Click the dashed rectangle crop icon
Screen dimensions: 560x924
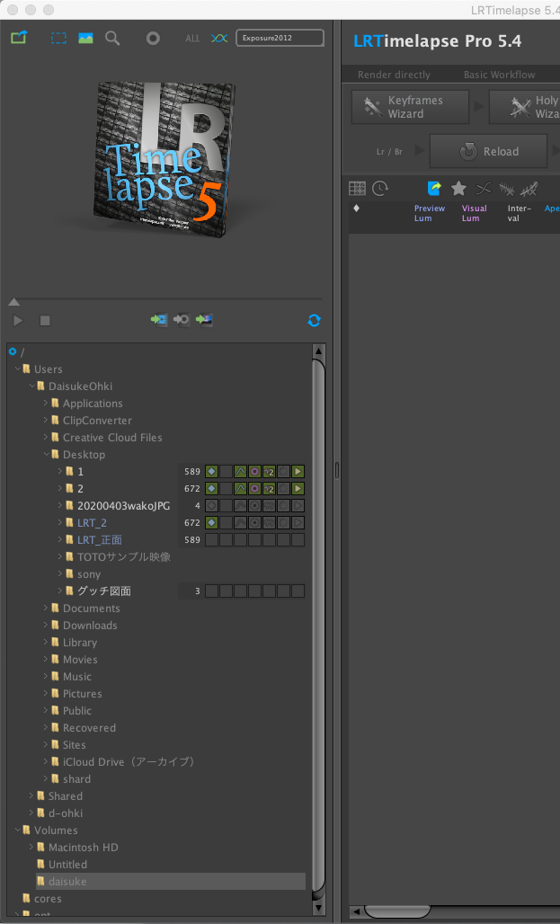[58, 39]
